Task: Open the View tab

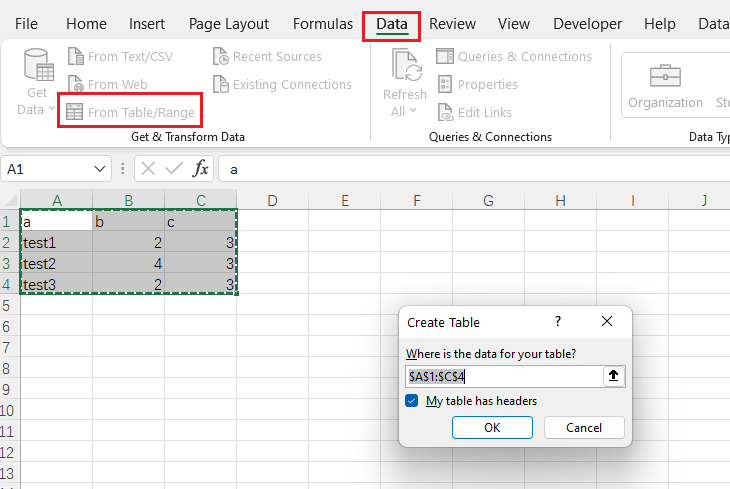Action: tap(514, 24)
